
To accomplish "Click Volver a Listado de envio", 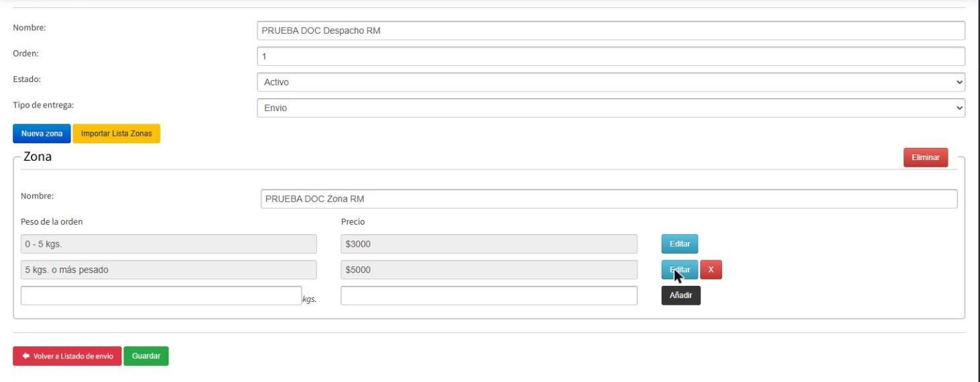I will [67, 356].
